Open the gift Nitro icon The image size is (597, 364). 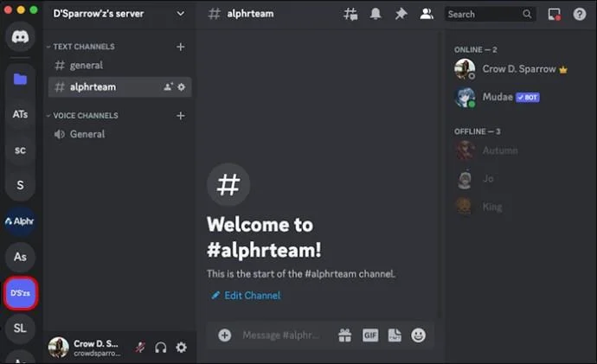tap(344, 335)
